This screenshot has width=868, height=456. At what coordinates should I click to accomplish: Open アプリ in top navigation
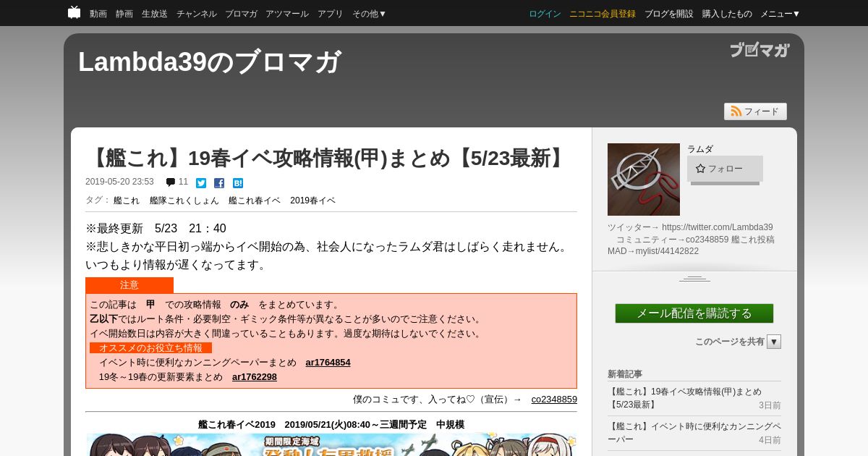click(331, 14)
